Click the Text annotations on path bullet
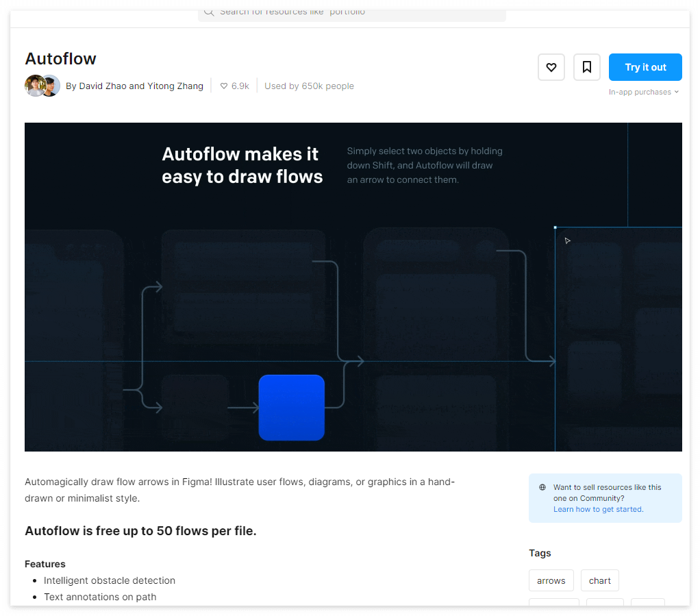700x616 pixels. click(100, 597)
